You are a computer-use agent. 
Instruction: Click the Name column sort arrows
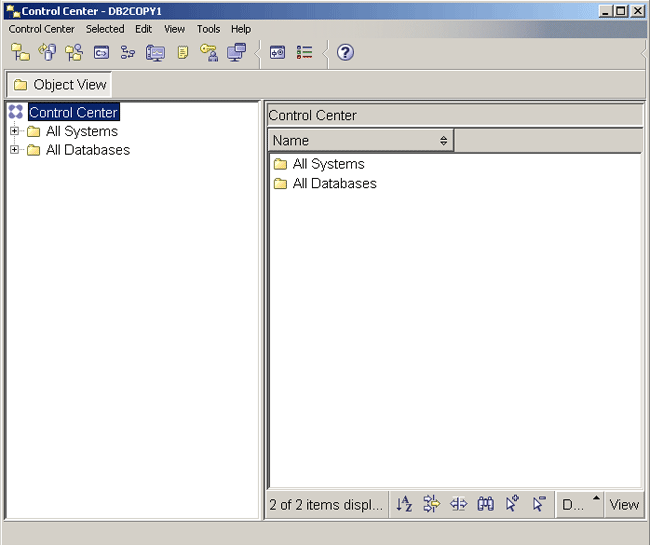444,140
